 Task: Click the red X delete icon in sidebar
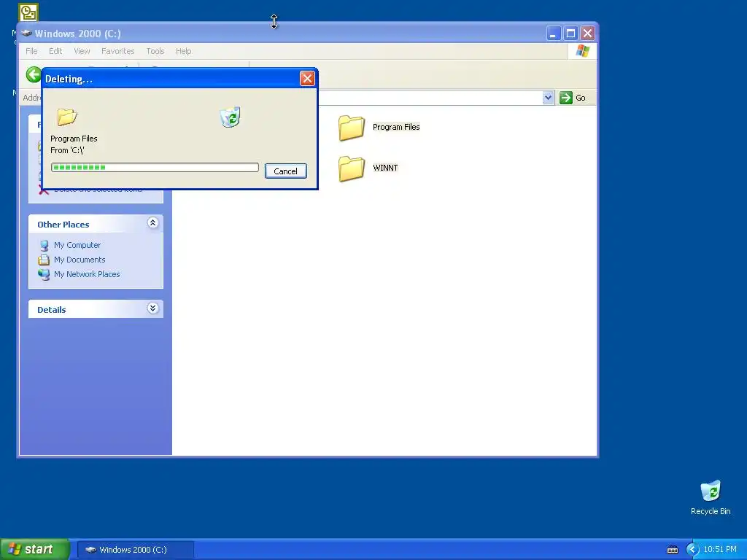tap(43, 192)
